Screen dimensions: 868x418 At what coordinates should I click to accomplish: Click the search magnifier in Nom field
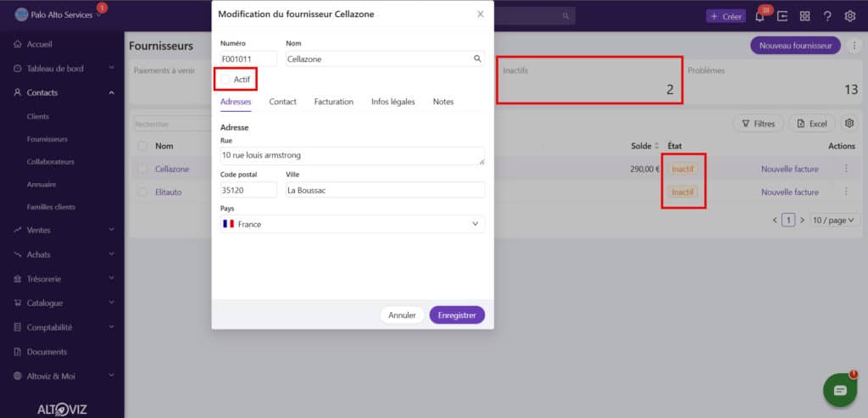coord(477,59)
